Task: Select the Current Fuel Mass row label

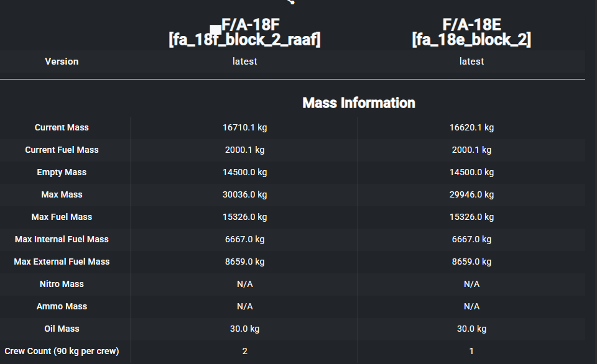Action: [x=62, y=150]
